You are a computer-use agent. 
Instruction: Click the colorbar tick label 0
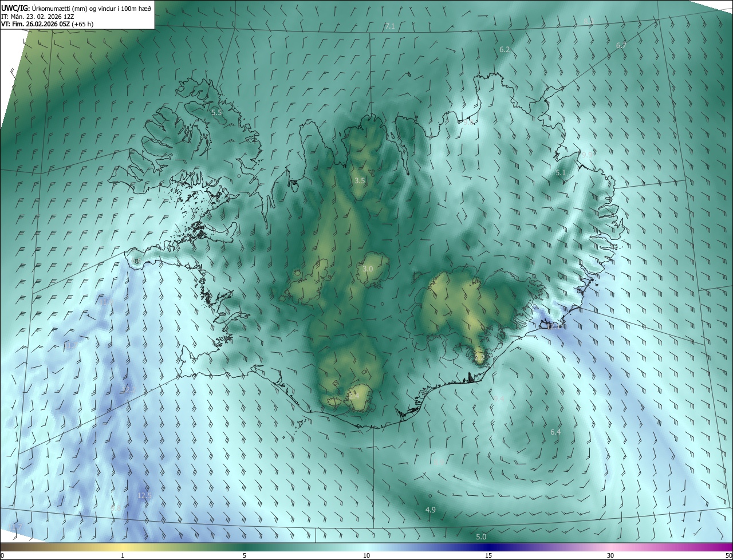pyautogui.click(x=2, y=555)
